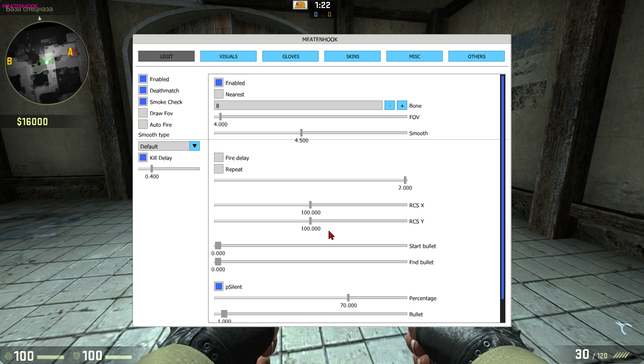Image resolution: width=644 pixels, height=364 pixels.
Task: Check the Nearest option
Action: click(219, 94)
